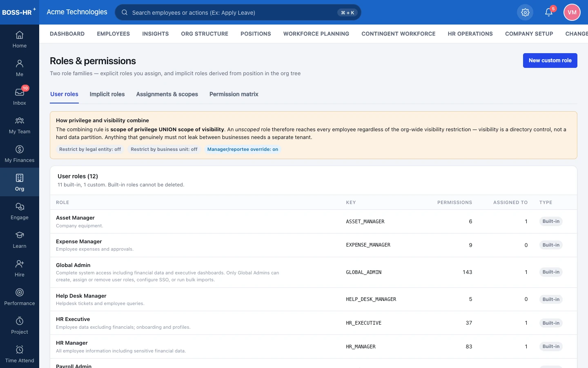Screen dimensions: 588x368
Task: Click the EXPENSE_MANAGER key cell
Action: pyautogui.click(x=368, y=245)
